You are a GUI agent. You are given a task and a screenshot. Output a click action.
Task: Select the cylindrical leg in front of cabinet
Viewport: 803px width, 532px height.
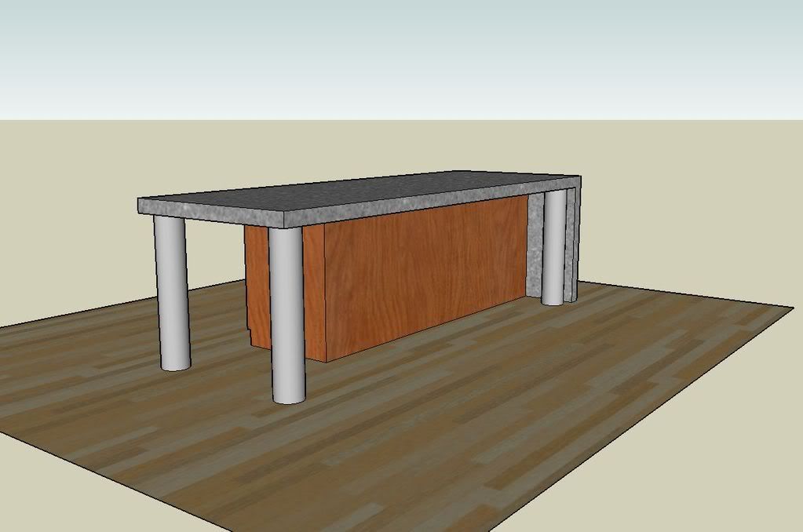tap(287, 315)
